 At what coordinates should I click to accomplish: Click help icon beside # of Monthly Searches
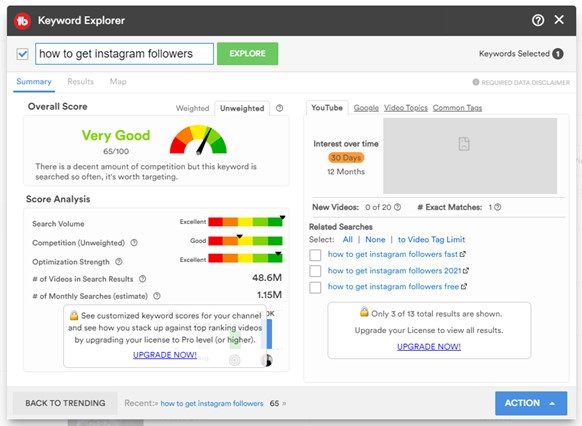(157, 296)
